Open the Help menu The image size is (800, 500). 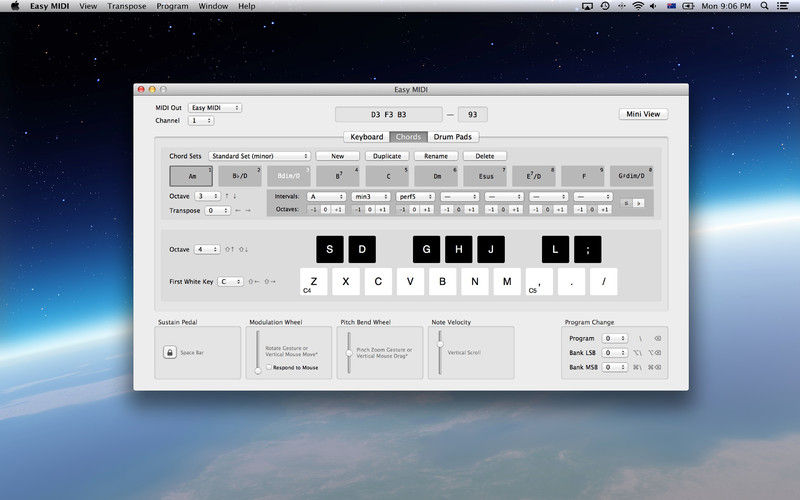click(246, 6)
